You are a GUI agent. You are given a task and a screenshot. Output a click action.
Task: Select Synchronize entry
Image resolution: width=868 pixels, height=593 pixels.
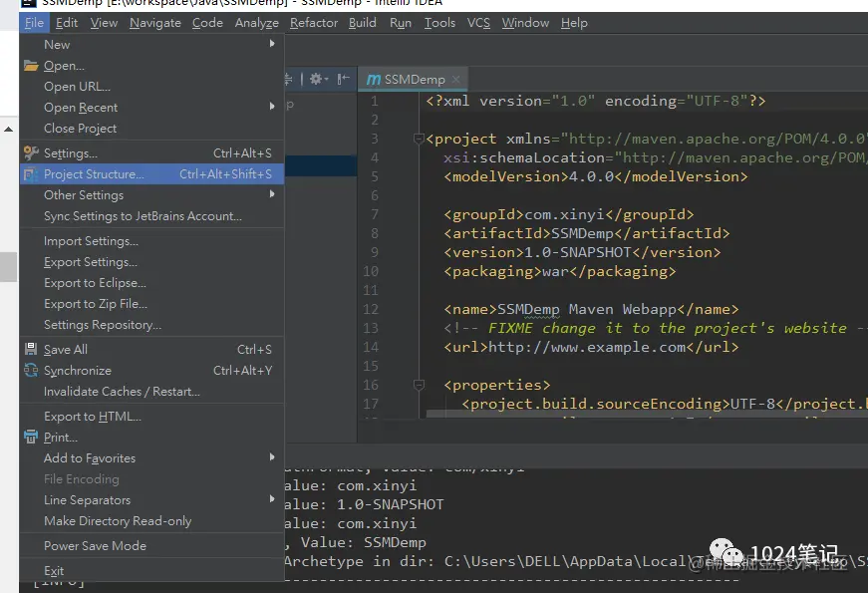[151, 371]
